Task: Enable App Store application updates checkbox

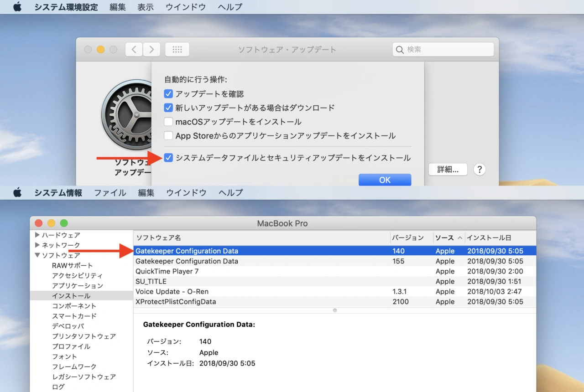Action: [168, 136]
